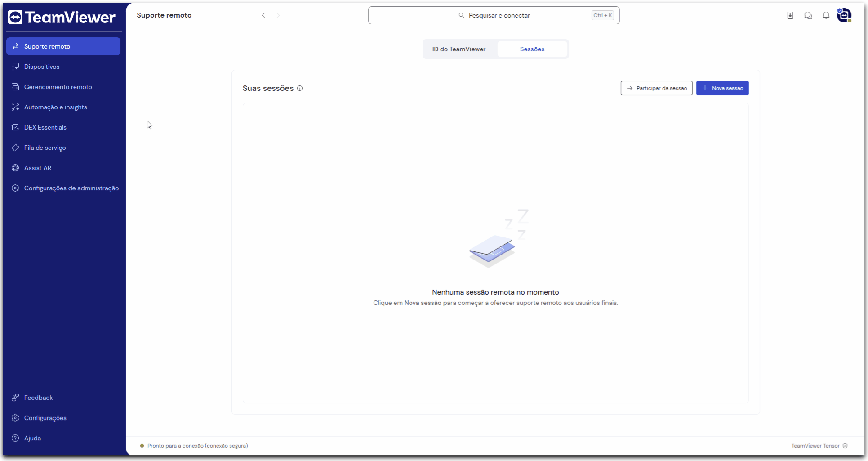Image resolution: width=868 pixels, height=461 pixels.
Task: Open Ajuda at the sidebar bottom
Action: click(32, 438)
